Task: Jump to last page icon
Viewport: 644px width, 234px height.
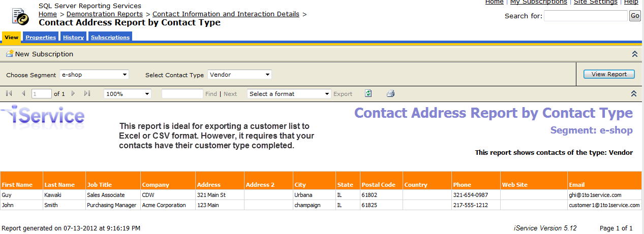Action: click(87, 93)
